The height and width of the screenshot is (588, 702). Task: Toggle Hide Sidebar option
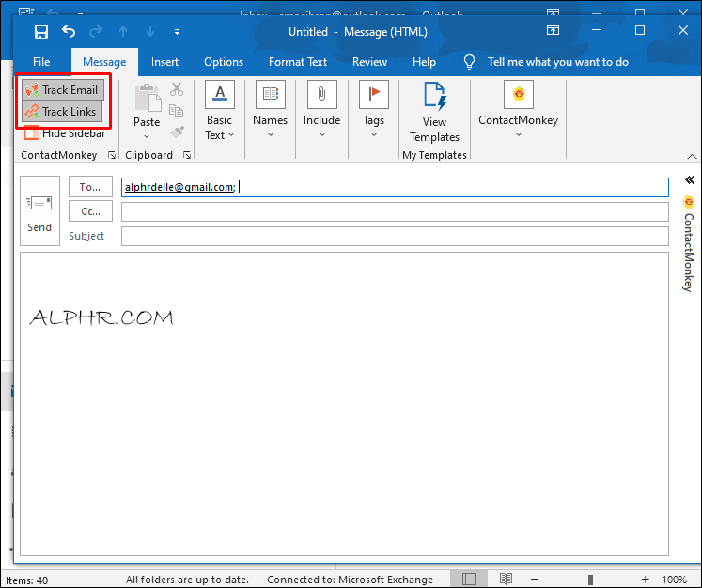65,132
